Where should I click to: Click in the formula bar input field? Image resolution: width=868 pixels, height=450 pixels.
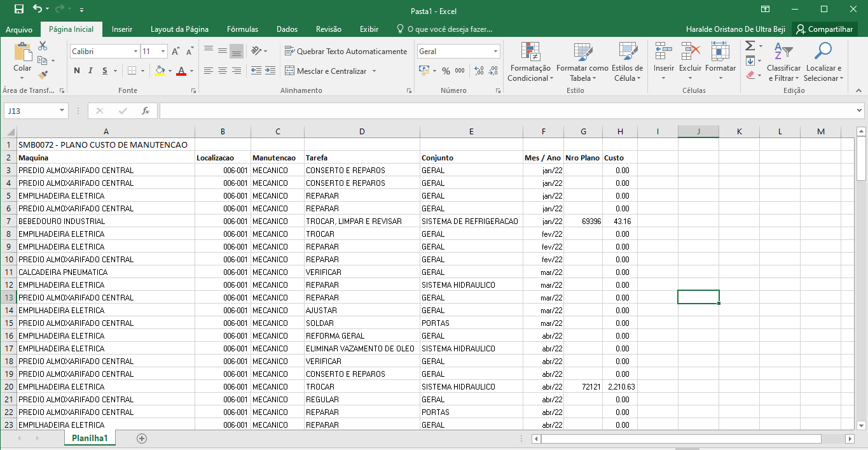(x=507, y=111)
